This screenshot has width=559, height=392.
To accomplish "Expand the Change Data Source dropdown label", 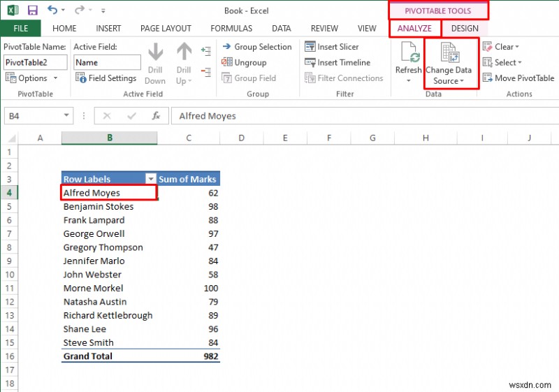I will coord(449,75).
